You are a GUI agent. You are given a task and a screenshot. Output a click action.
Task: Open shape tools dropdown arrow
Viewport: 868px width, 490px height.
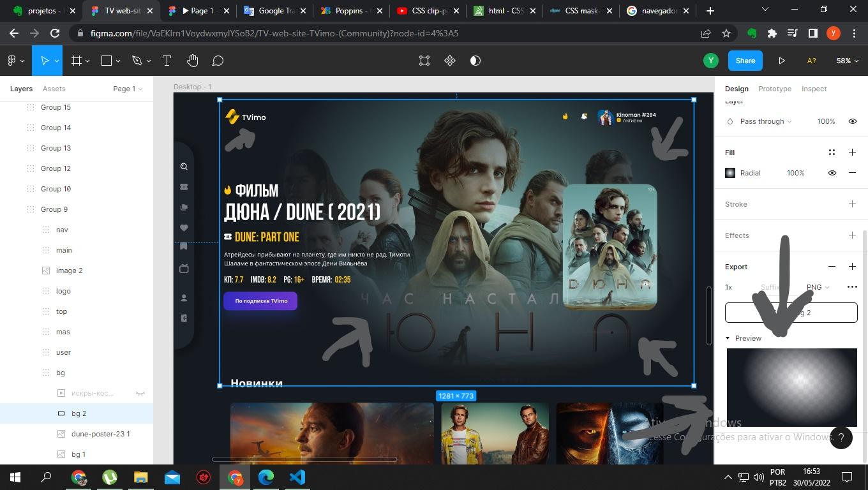click(x=118, y=61)
